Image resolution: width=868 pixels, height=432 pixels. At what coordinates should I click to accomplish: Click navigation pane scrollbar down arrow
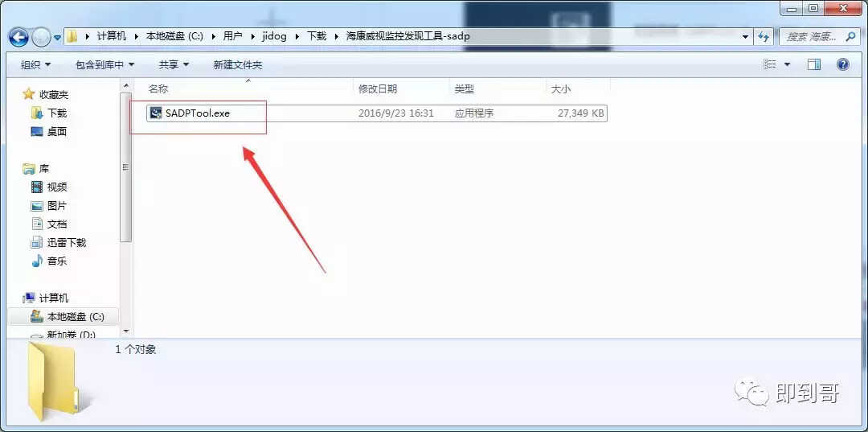coord(126,331)
